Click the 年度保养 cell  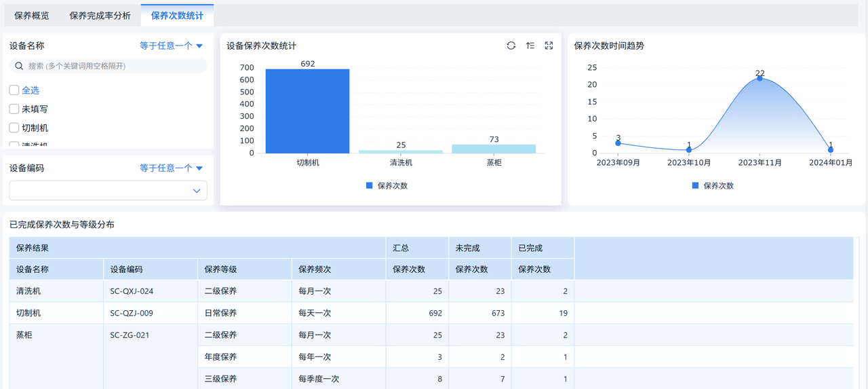[245, 356]
